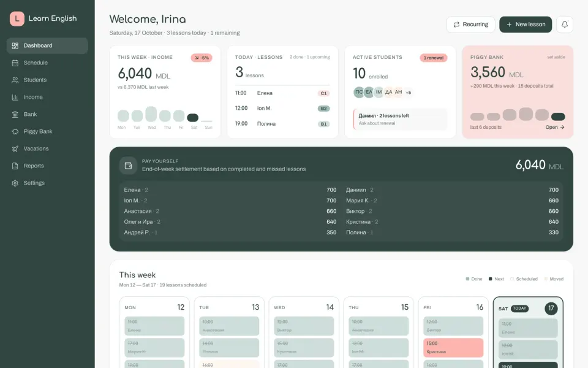The image size is (588, 368).
Task: Select the 19:00 Полина row in Today Lessons
Action: pyautogui.click(x=282, y=123)
